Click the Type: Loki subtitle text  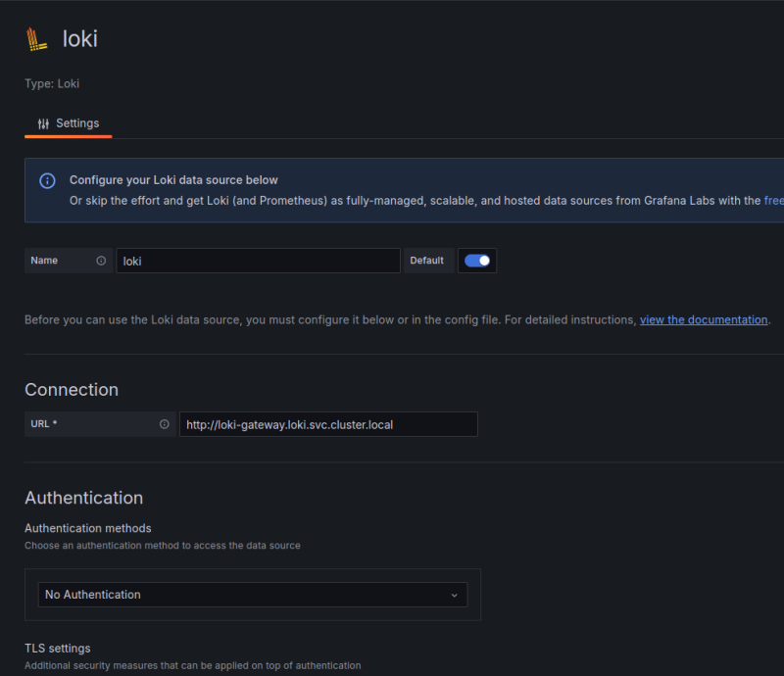click(x=52, y=84)
